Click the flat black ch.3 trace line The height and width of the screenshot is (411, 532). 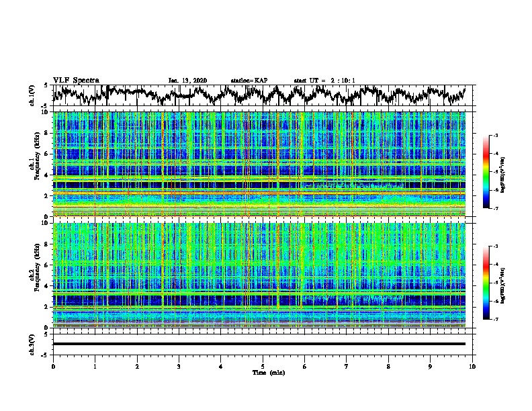(259, 344)
